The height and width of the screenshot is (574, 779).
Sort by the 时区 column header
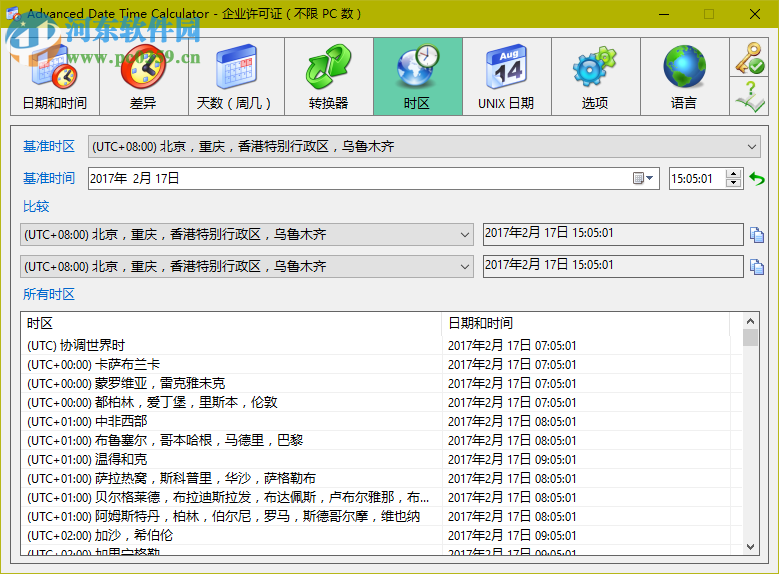[232, 324]
